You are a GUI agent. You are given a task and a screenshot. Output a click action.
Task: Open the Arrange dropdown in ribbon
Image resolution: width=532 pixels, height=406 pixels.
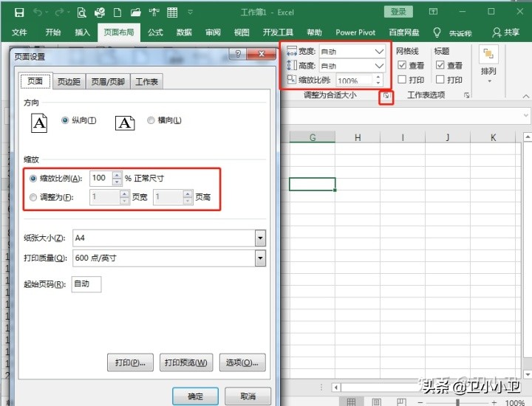tap(488, 64)
